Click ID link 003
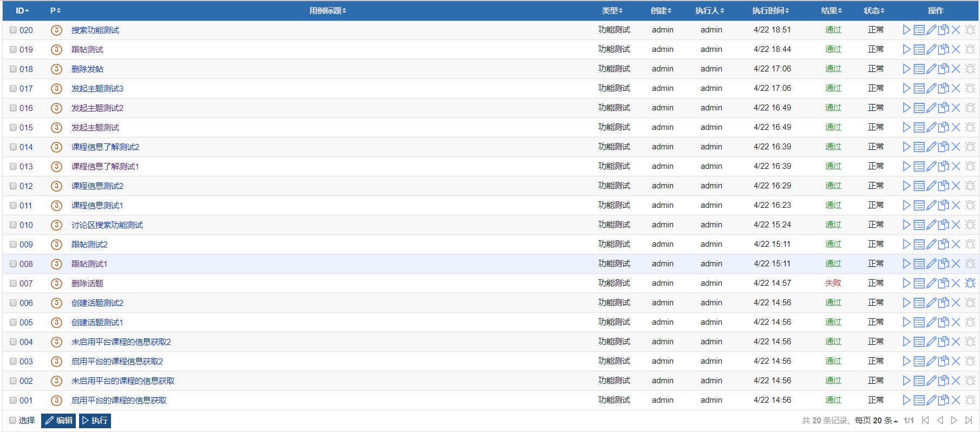The height and width of the screenshot is (432, 980). [x=26, y=362]
